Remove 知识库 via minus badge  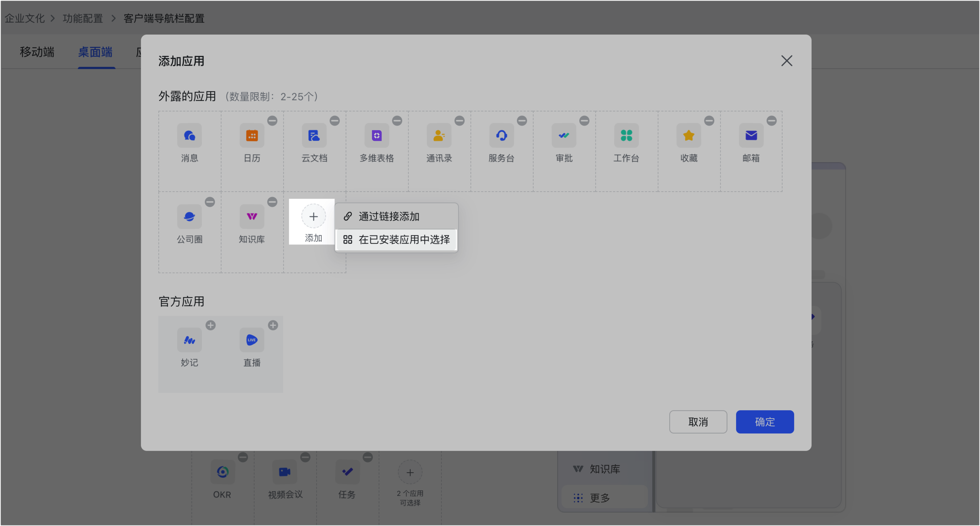coord(272,202)
